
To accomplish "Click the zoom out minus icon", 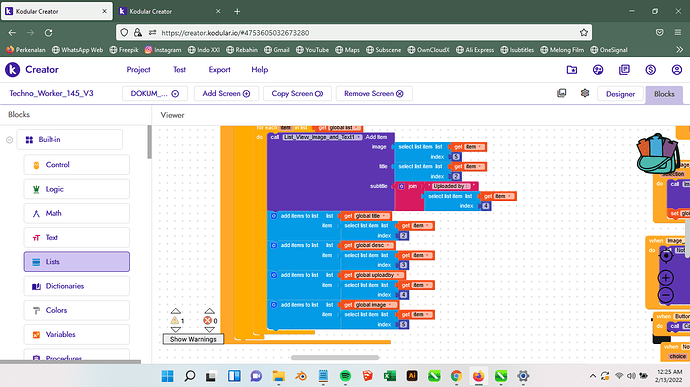I will 665,295.
